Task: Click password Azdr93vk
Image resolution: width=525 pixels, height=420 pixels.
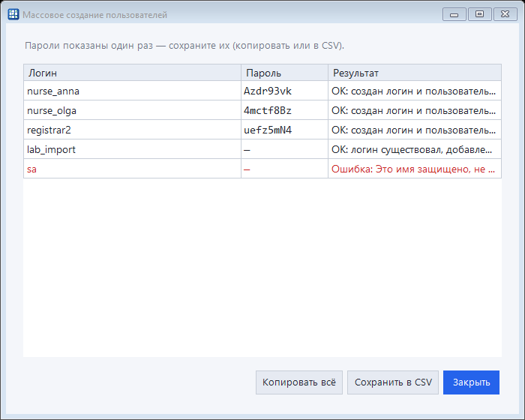Action: click(x=284, y=91)
